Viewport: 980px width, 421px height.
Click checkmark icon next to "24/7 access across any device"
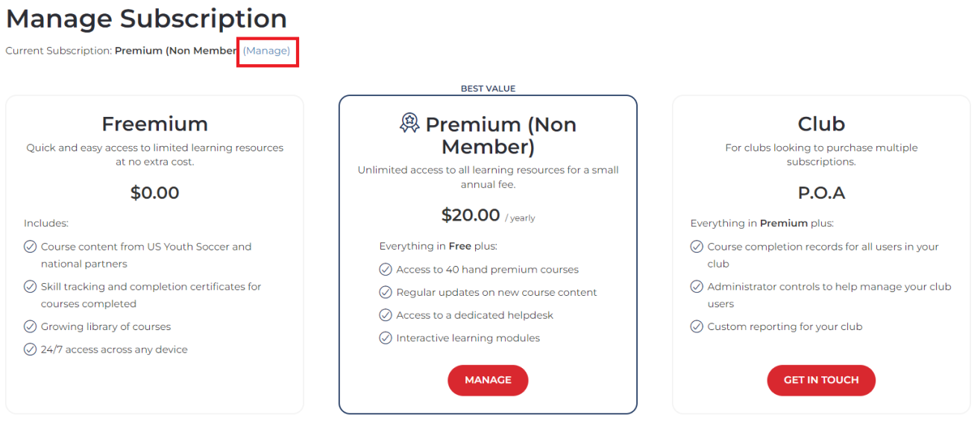(31, 349)
